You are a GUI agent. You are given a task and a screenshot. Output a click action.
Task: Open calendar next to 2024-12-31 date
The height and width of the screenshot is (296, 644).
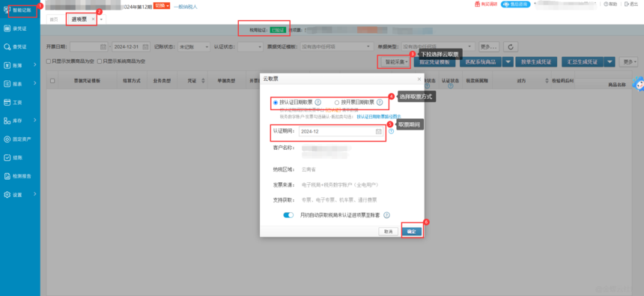(146, 47)
